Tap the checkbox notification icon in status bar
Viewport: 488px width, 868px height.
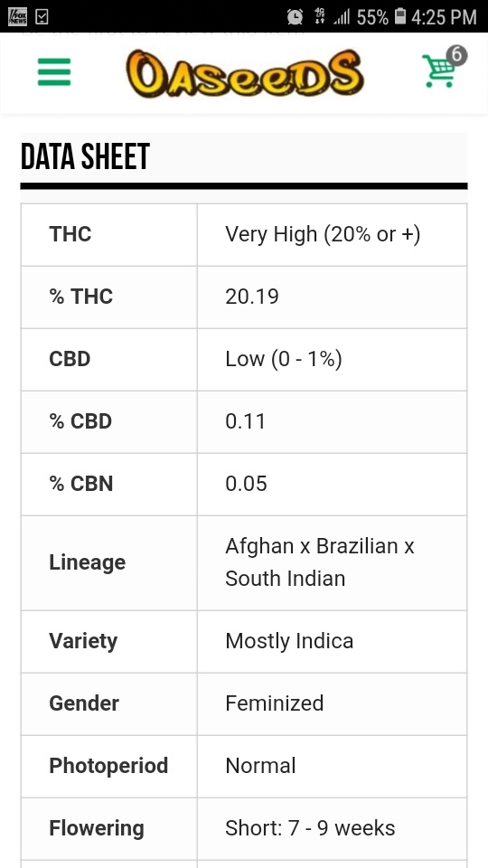[x=42, y=17]
